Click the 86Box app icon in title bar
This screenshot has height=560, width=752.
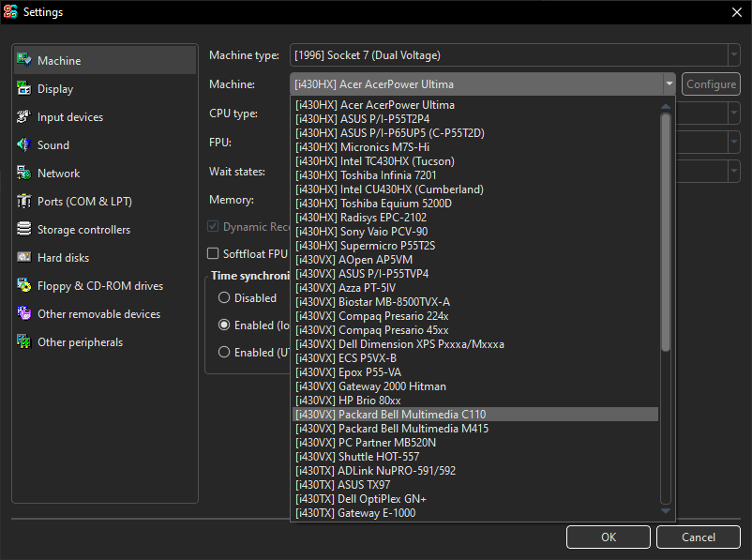pyautogui.click(x=10, y=12)
